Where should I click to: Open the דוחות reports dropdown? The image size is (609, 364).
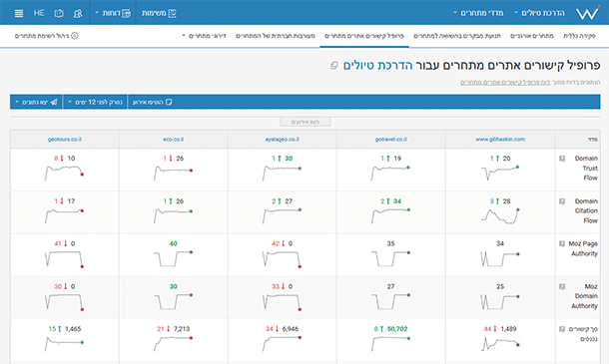point(113,13)
